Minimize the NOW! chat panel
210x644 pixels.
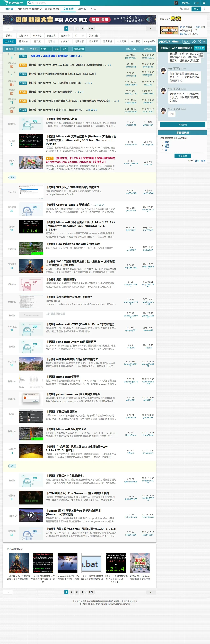coord(204,42)
